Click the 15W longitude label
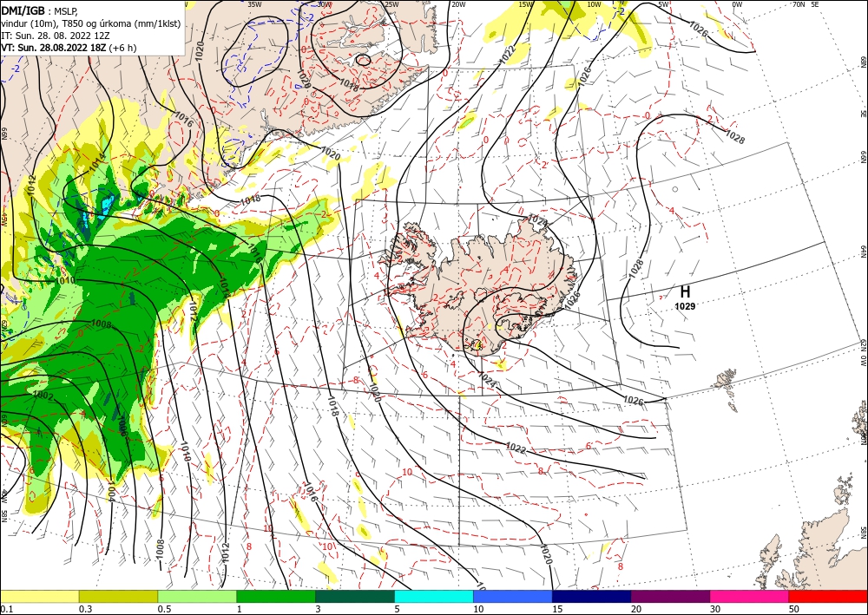The width and height of the screenshot is (868, 615). [x=526, y=4]
